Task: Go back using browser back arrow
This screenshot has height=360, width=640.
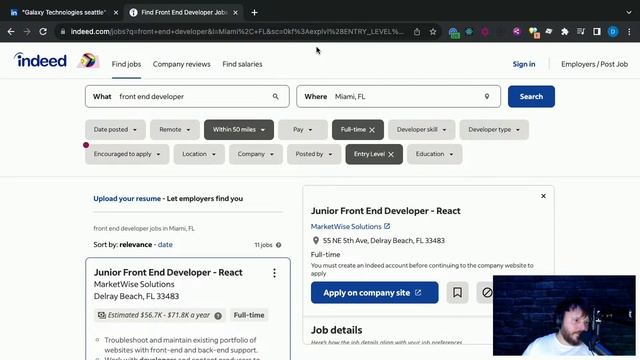Action: pyautogui.click(x=11, y=31)
